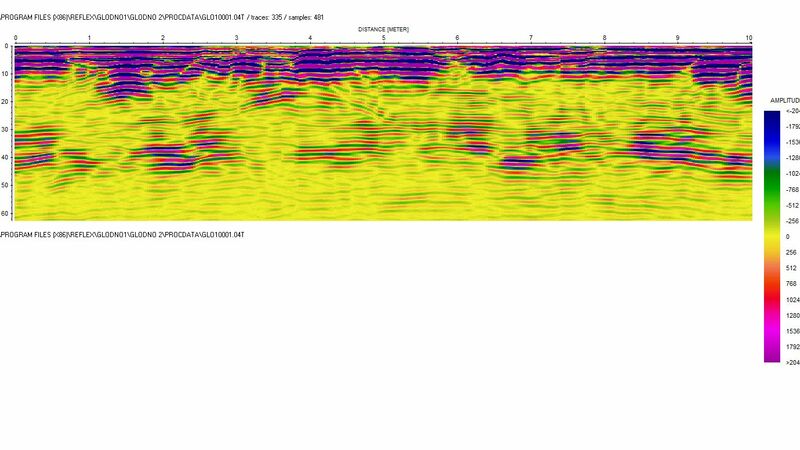Viewport: 800px width, 450px height.
Task: Click the DISTANCE [METER] axis title
Action: (x=382, y=30)
